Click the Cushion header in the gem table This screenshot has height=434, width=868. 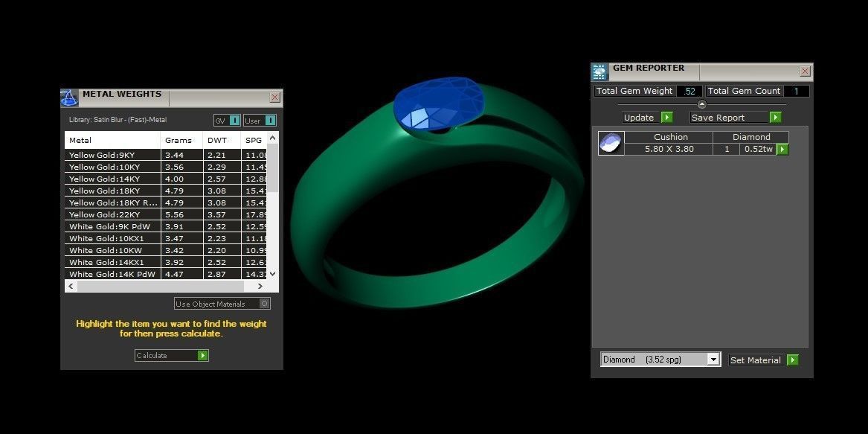coord(669,137)
